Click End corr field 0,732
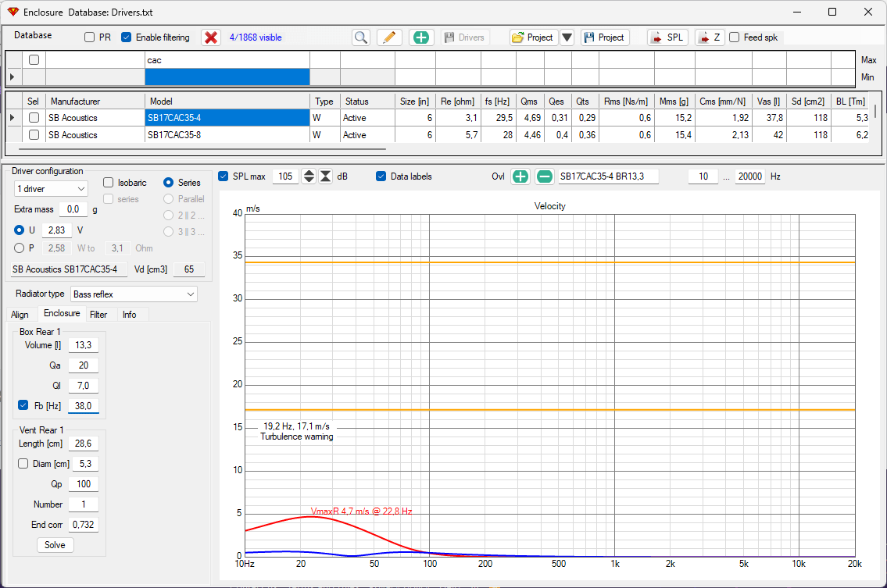Image resolution: width=887 pixels, height=588 pixels. coord(83,525)
